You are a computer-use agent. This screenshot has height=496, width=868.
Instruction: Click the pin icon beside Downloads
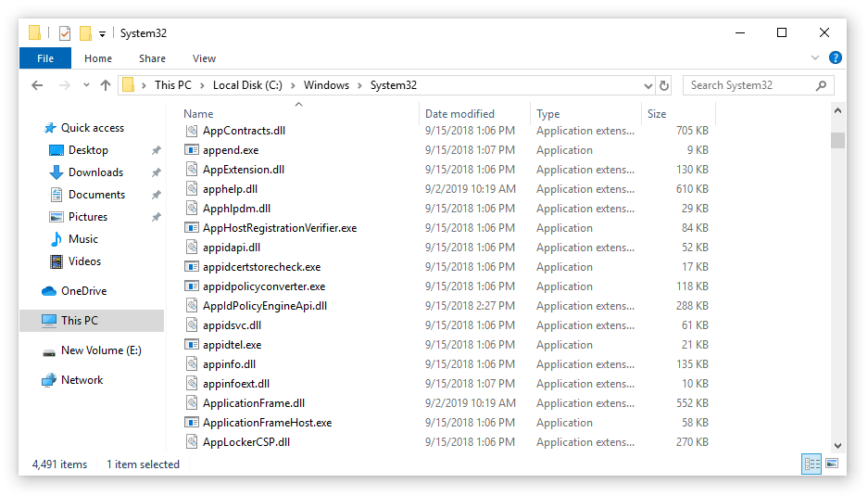(x=157, y=172)
